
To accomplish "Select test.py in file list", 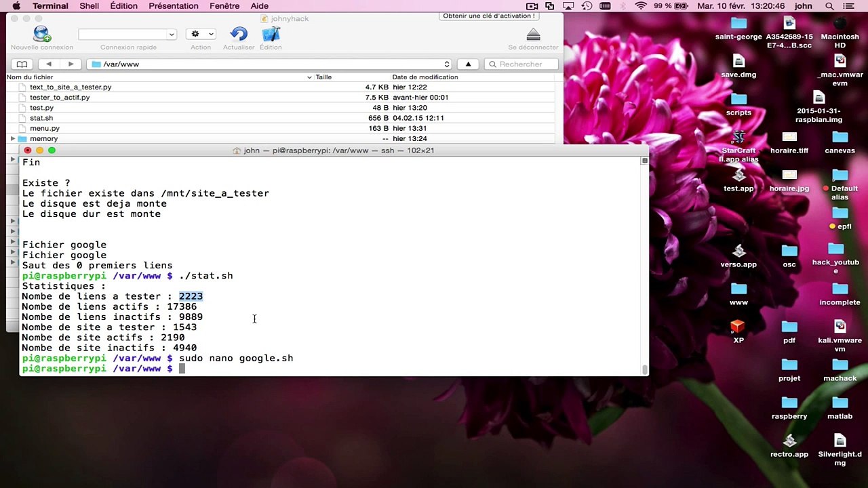I will pos(41,108).
